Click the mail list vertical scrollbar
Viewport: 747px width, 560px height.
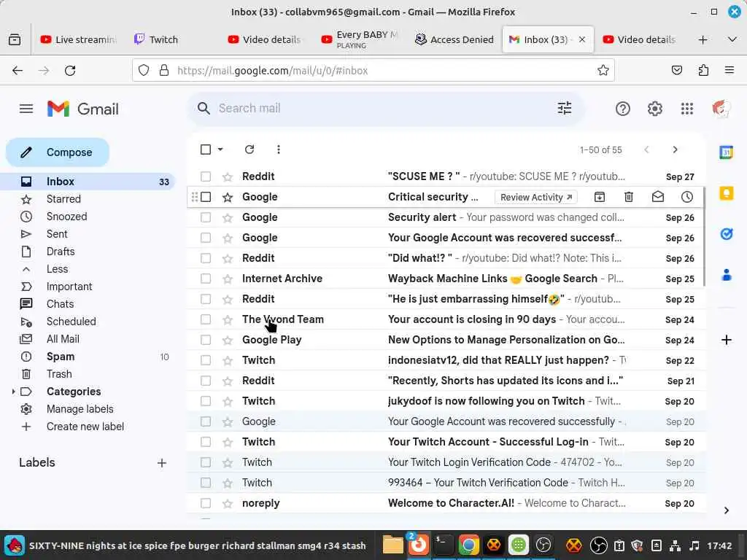pyautogui.click(x=704, y=237)
